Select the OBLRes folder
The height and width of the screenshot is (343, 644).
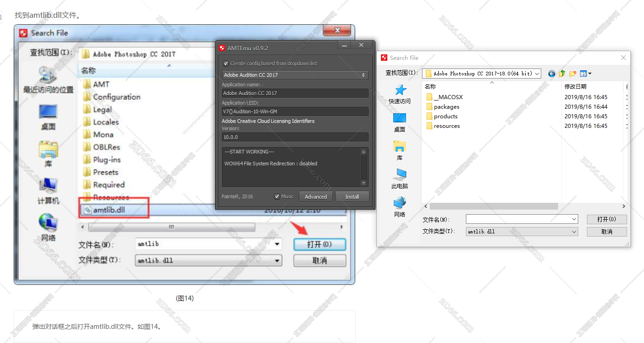pyautogui.click(x=101, y=147)
